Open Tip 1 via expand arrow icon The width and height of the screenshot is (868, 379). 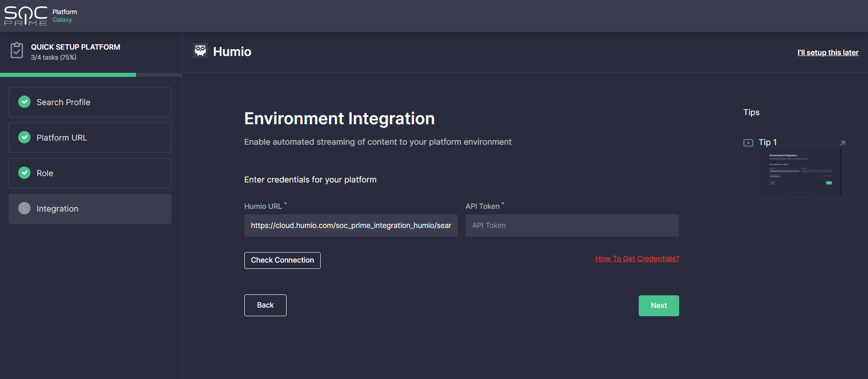click(843, 143)
